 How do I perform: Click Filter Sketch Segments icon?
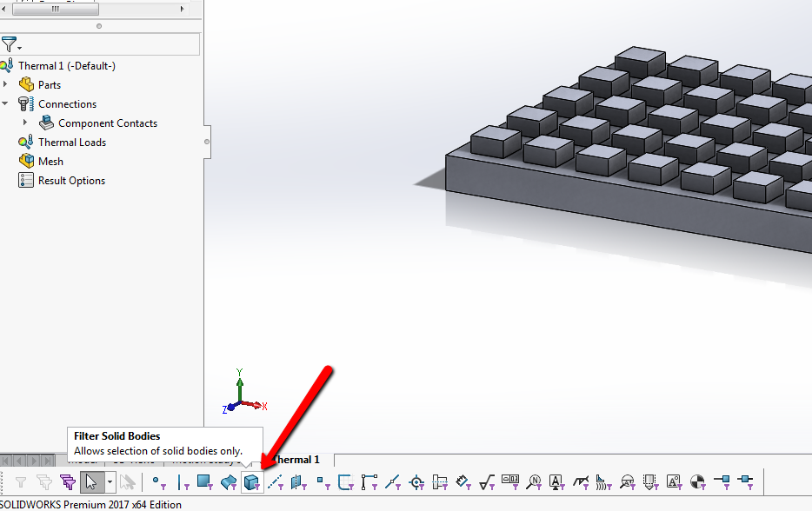[369, 482]
